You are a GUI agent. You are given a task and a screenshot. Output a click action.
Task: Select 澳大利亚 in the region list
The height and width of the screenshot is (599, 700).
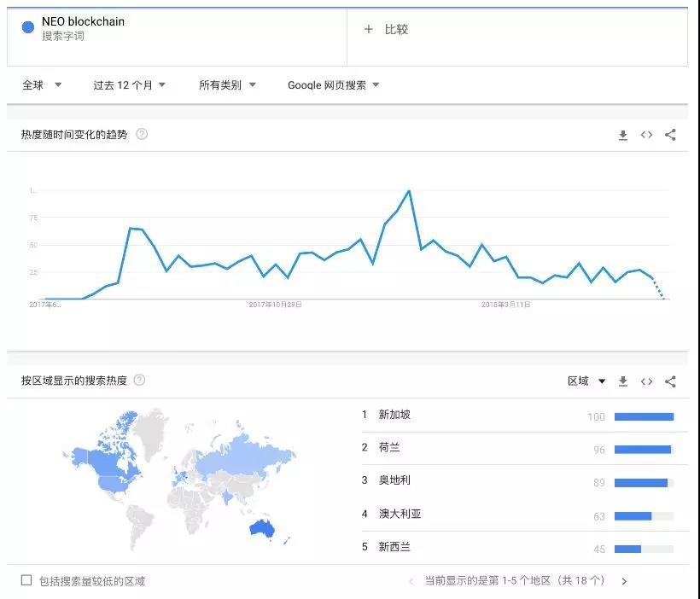[400, 514]
